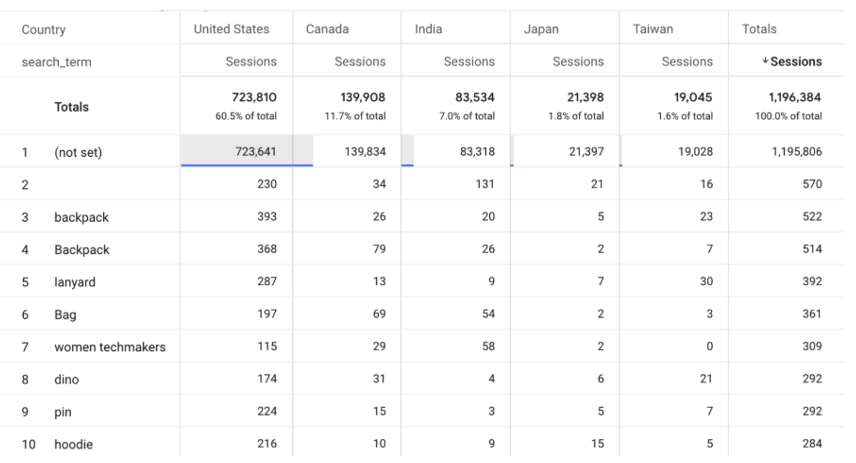856x463 pixels.
Task: Click the 287 United States cell for lanyard
Action: click(x=267, y=281)
